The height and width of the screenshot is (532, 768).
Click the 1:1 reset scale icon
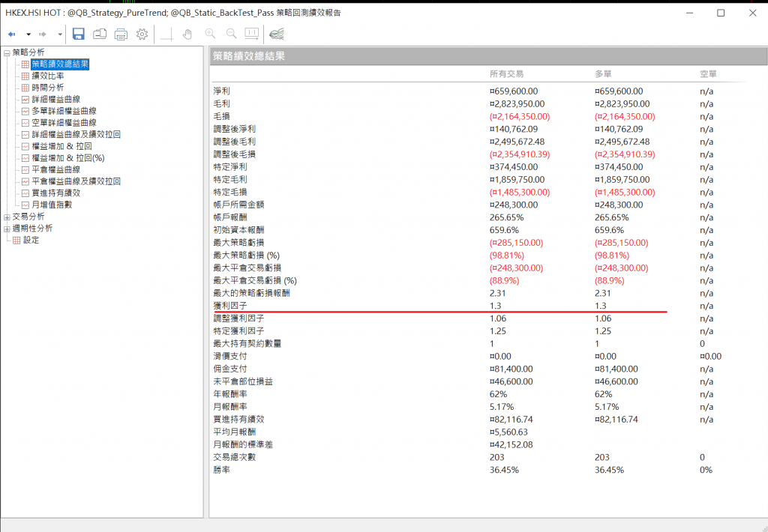251,34
